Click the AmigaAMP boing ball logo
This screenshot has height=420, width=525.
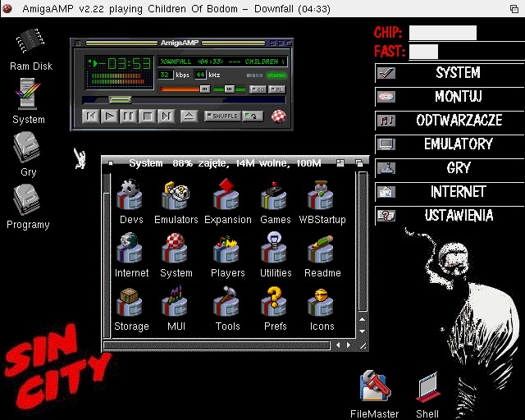[279, 116]
